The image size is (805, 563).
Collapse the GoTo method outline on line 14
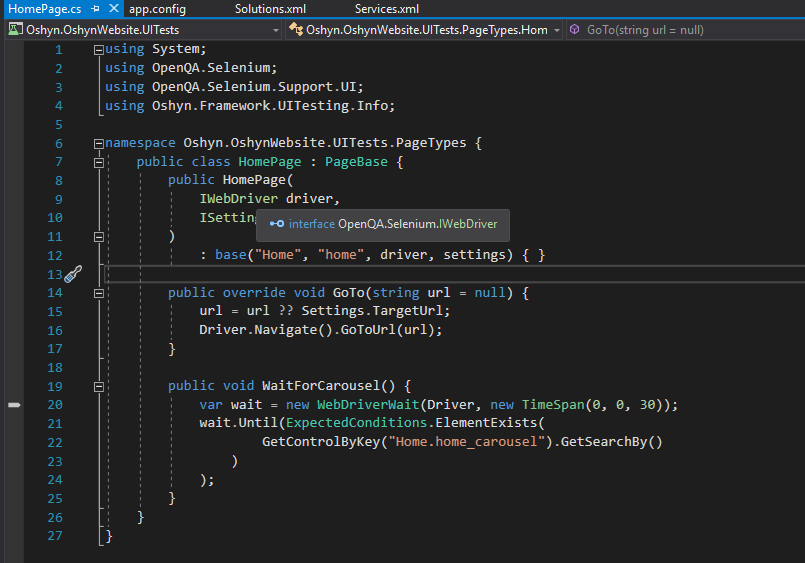point(97,293)
